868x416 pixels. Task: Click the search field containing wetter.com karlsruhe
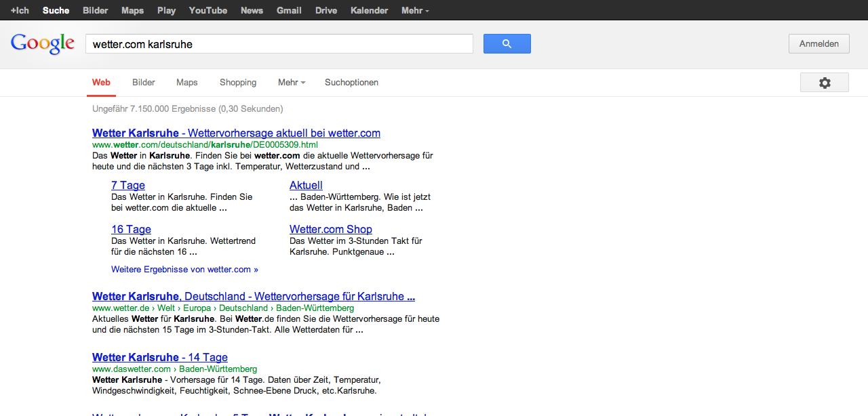278,44
